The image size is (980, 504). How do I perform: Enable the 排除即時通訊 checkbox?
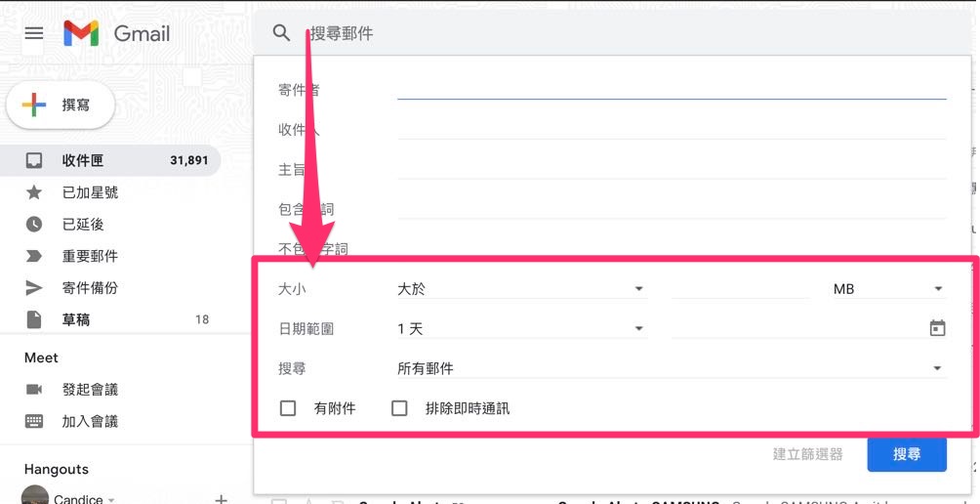pos(399,408)
